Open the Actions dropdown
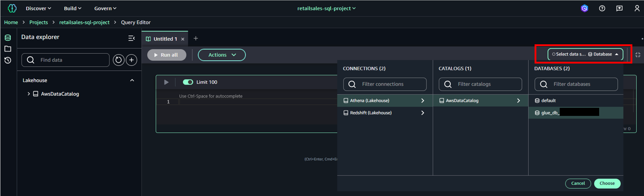This screenshot has width=644, height=196. pos(222,55)
